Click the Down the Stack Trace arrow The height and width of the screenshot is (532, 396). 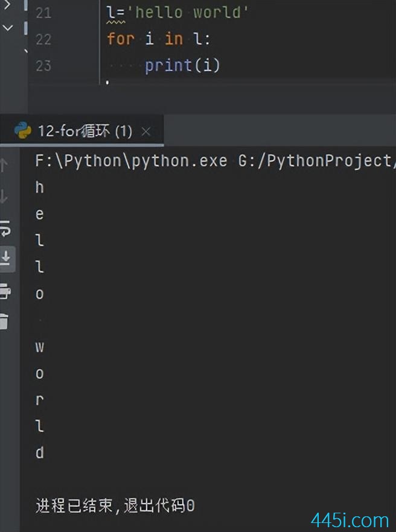[4, 197]
